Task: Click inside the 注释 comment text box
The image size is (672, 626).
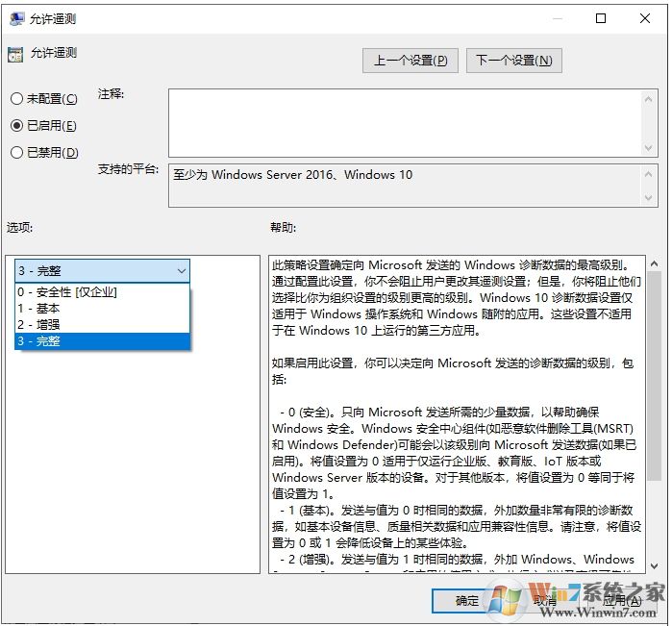Action: pyautogui.click(x=405, y=123)
